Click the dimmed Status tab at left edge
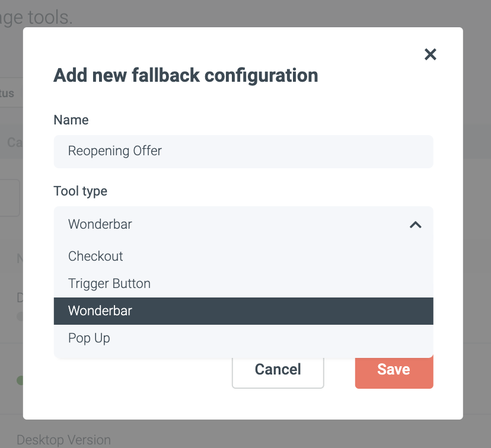The height and width of the screenshot is (448, 491). click(7, 93)
